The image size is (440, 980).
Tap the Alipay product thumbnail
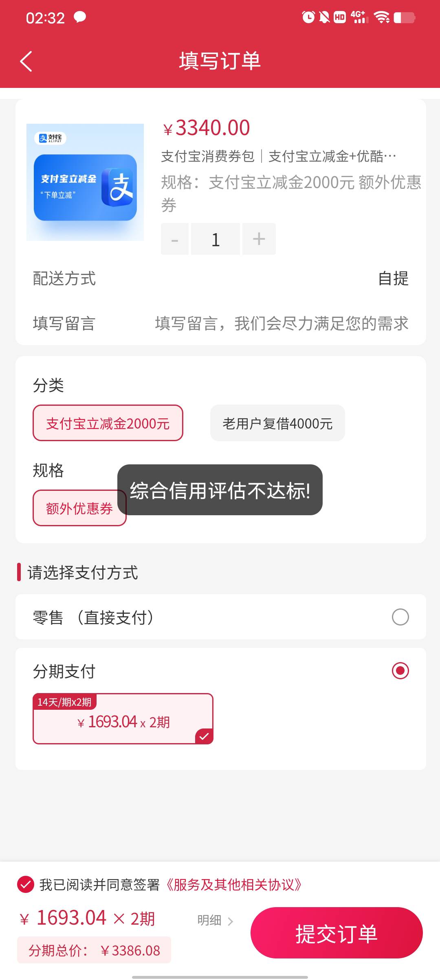tap(85, 182)
